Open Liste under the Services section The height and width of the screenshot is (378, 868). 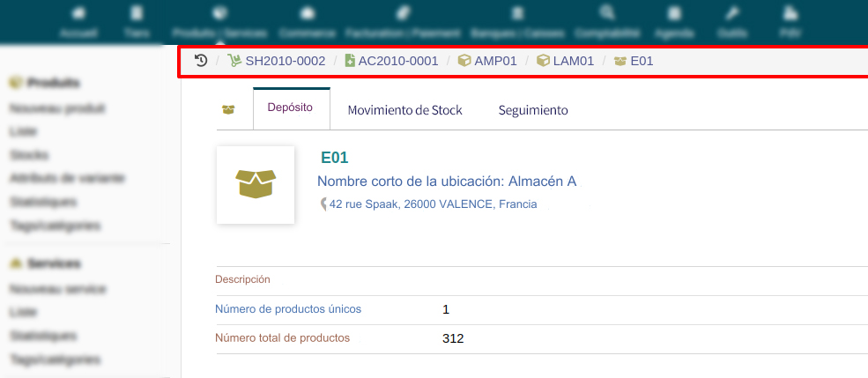pyautogui.click(x=23, y=313)
